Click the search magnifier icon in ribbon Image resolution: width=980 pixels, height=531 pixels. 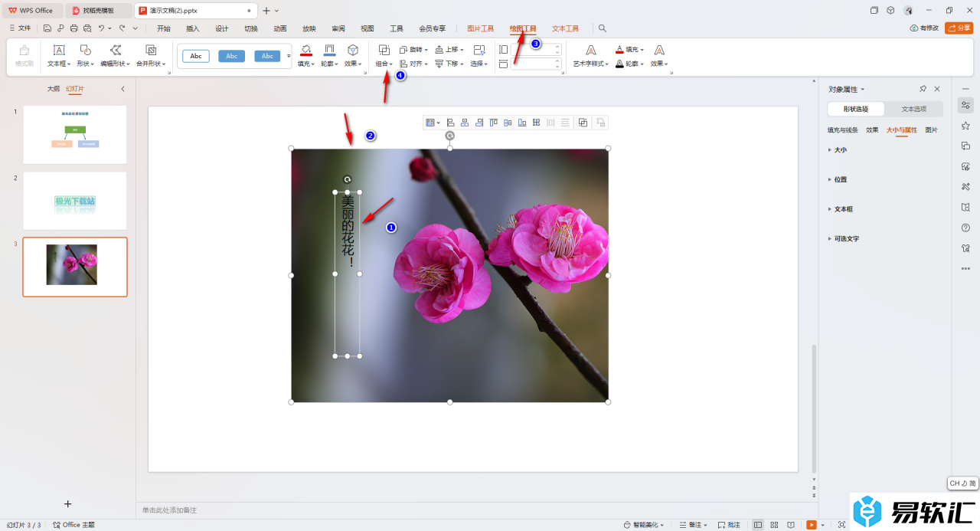(603, 28)
